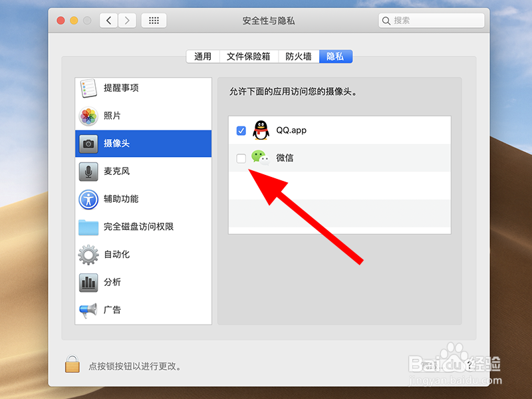Select the 隐私 tab
Image resolution: width=532 pixels, height=399 pixels.
tap(336, 57)
